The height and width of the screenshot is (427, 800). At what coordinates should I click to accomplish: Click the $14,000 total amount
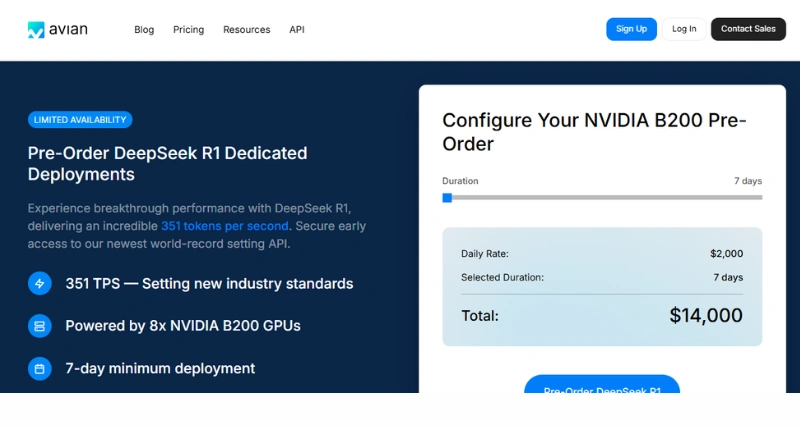(705, 316)
